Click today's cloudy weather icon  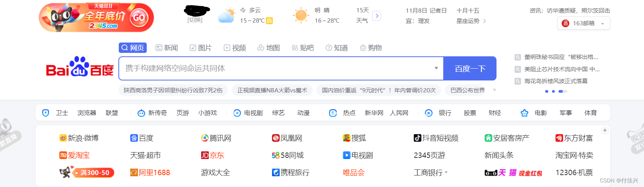pyautogui.click(x=226, y=15)
